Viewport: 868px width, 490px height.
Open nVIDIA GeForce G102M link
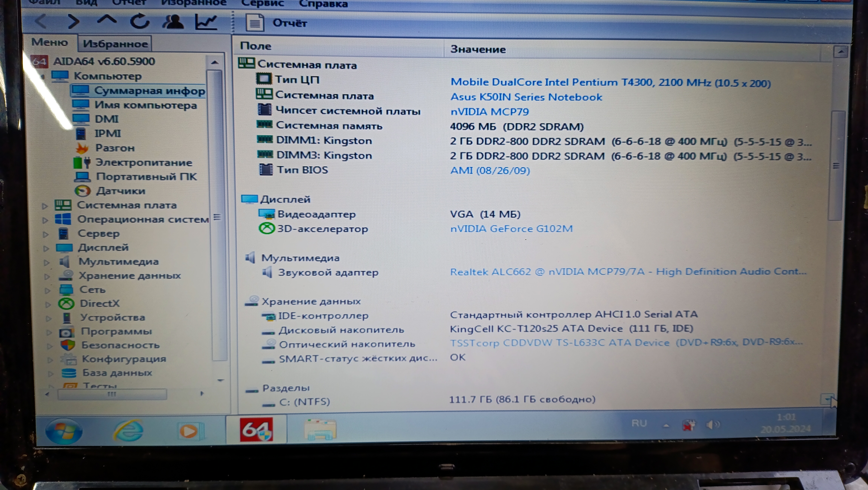point(511,229)
